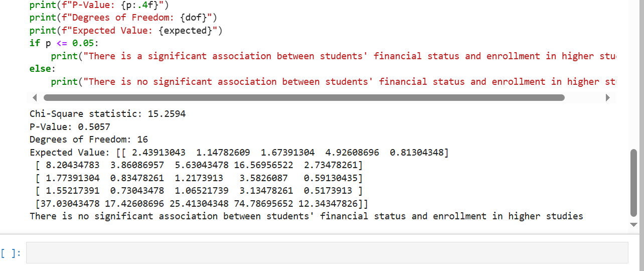The image size is (644, 271).
Task: Click the right arrow of the horizontal scrollbar
Action: [608, 97]
